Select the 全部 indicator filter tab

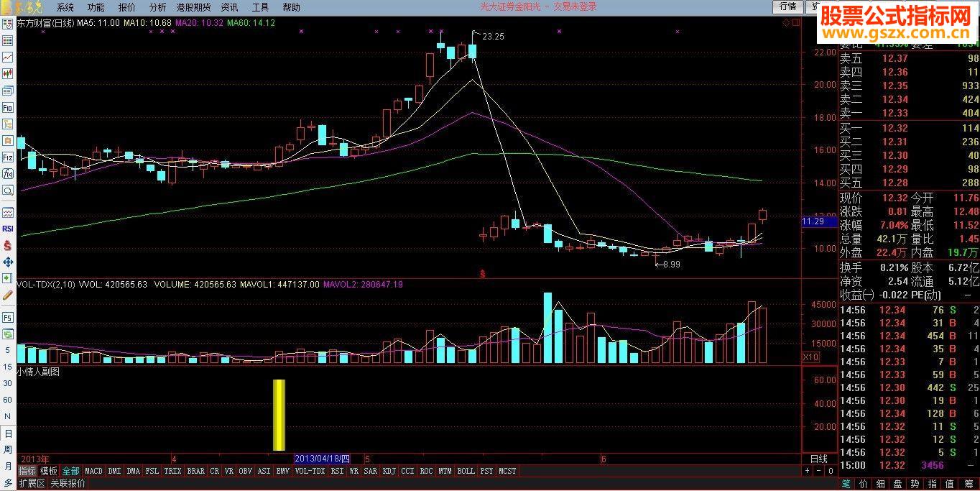[70, 471]
